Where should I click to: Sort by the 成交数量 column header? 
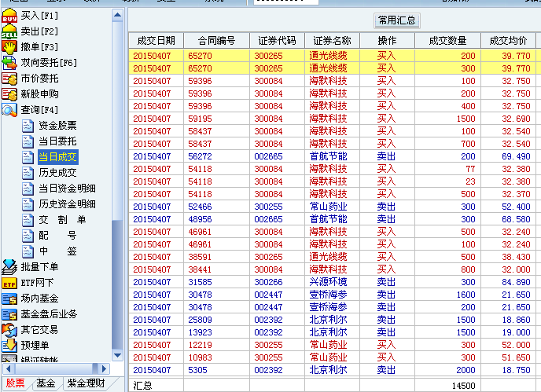[448, 41]
